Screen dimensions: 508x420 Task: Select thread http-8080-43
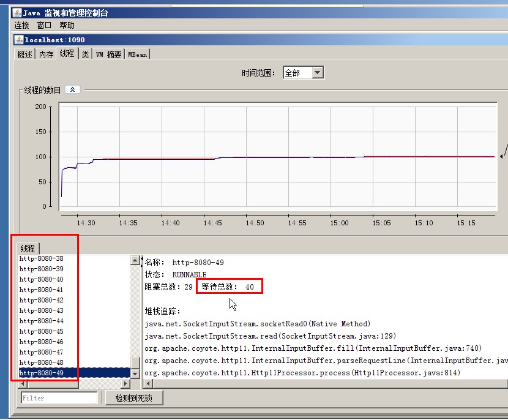(75, 310)
